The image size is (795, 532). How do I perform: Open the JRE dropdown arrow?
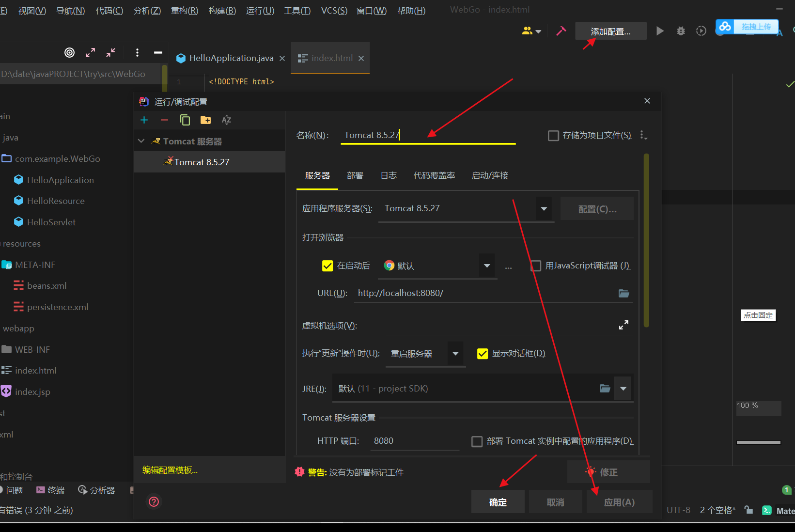pos(623,389)
